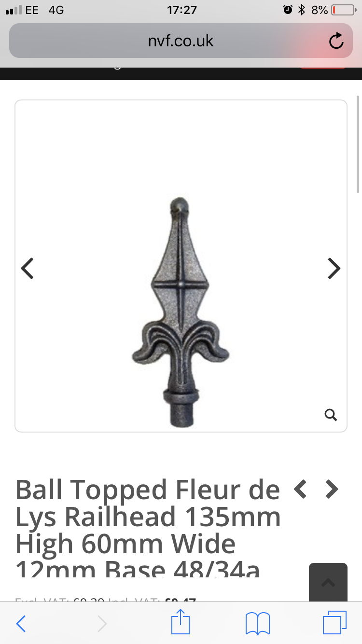
Task: Go to next product via title chevron
Action: point(332,490)
